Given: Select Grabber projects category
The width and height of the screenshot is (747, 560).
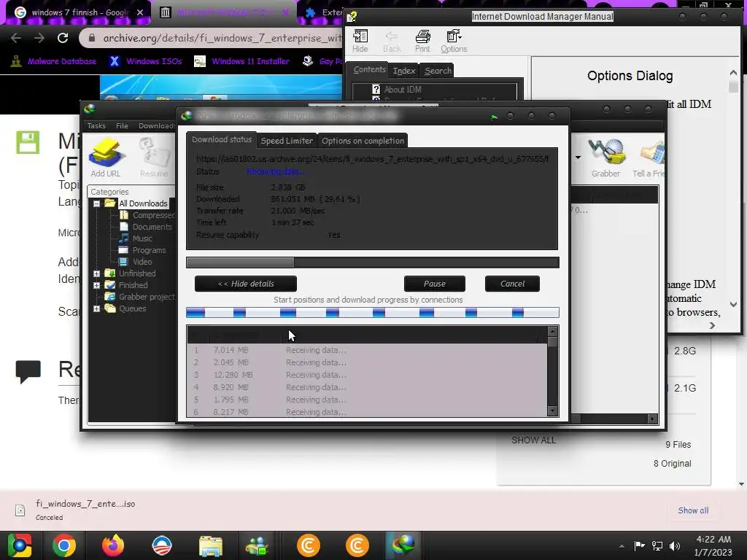Looking at the screenshot, I should pyautogui.click(x=147, y=297).
